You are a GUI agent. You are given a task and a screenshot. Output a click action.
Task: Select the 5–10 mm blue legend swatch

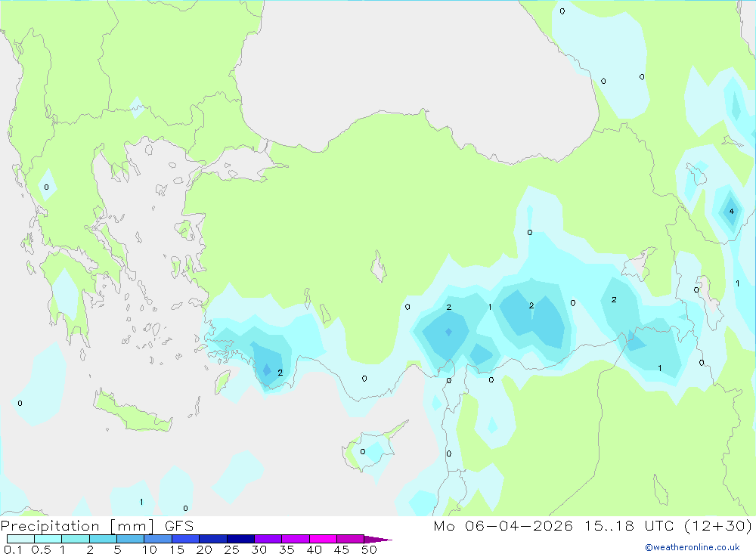(x=131, y=539)
